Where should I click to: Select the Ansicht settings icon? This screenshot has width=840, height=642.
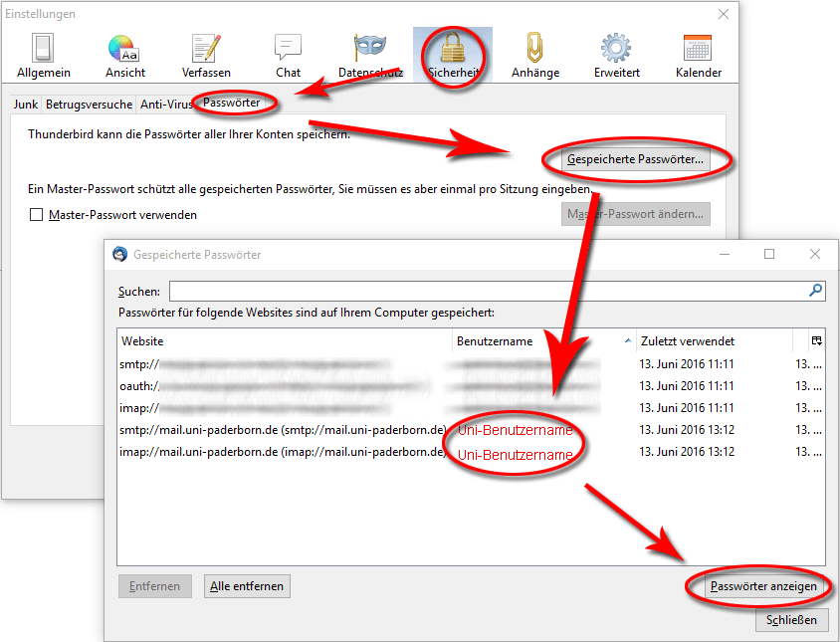tap(124, 56)
